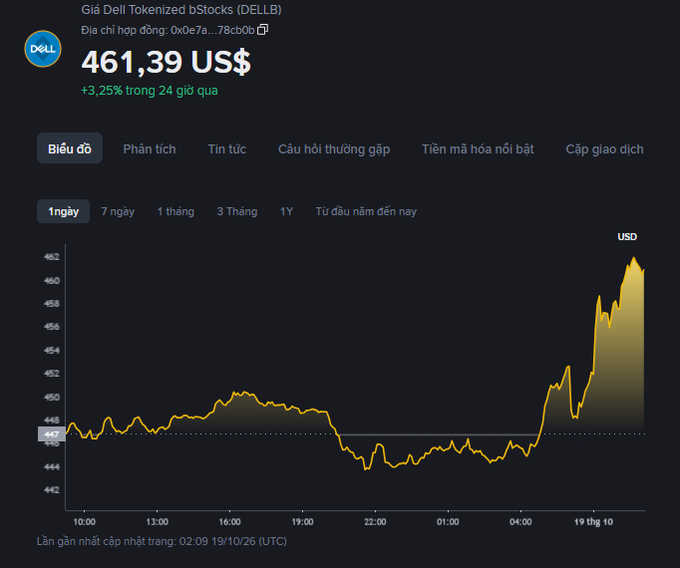Switch to the Phân tích tab
This screenshot has width=680, height=568.
pos(150,149)
